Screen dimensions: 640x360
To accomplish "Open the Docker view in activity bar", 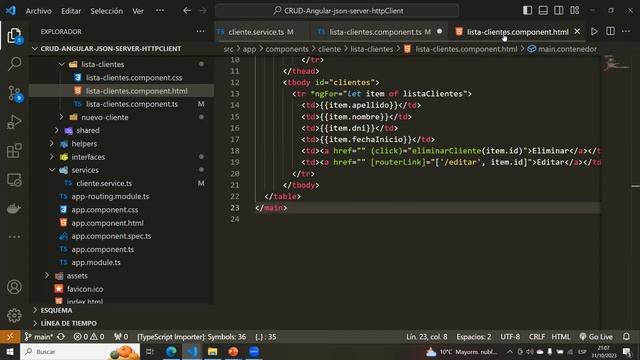I will point(14,209).
